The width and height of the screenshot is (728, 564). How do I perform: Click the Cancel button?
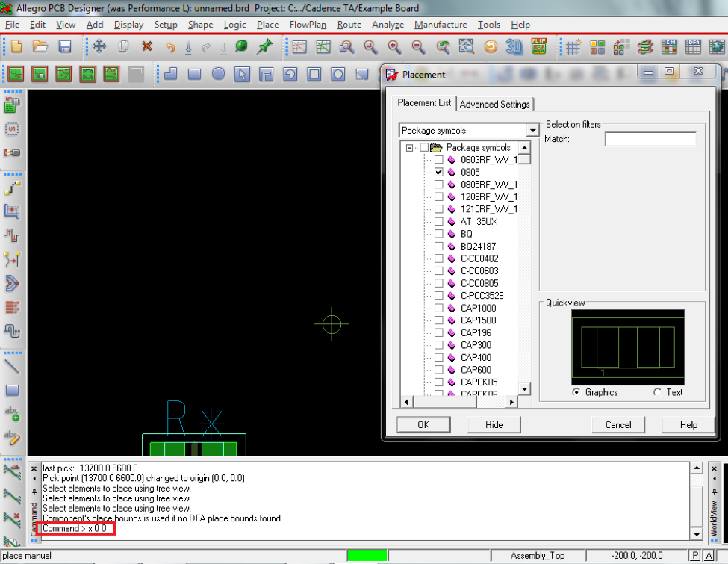[618, 424]
